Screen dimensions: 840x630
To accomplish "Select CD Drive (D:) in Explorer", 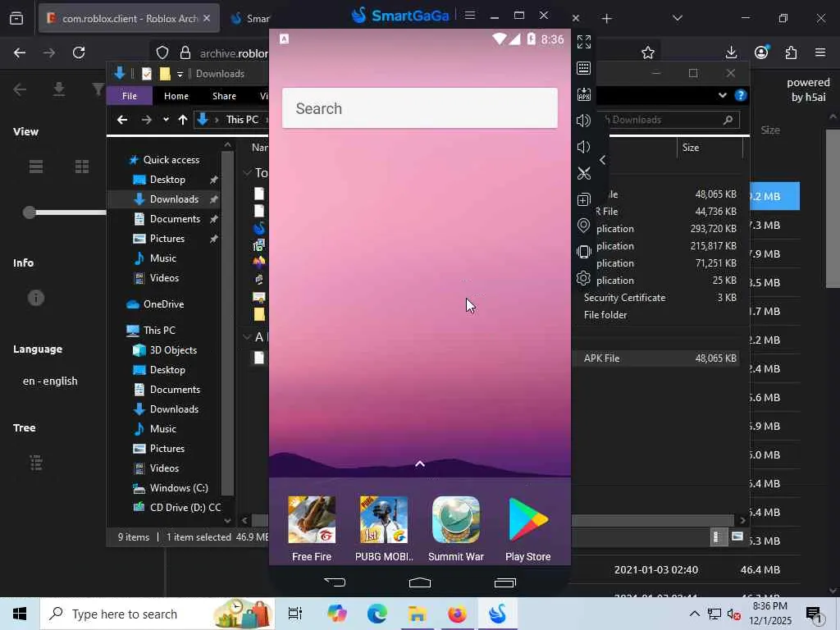I will (x=177, y=507).
